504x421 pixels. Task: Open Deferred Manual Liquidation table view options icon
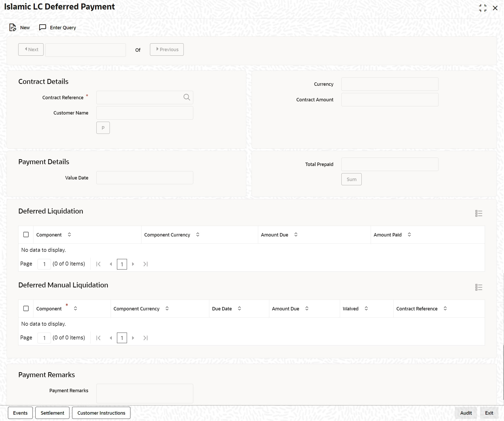click(x=479, y=287)
